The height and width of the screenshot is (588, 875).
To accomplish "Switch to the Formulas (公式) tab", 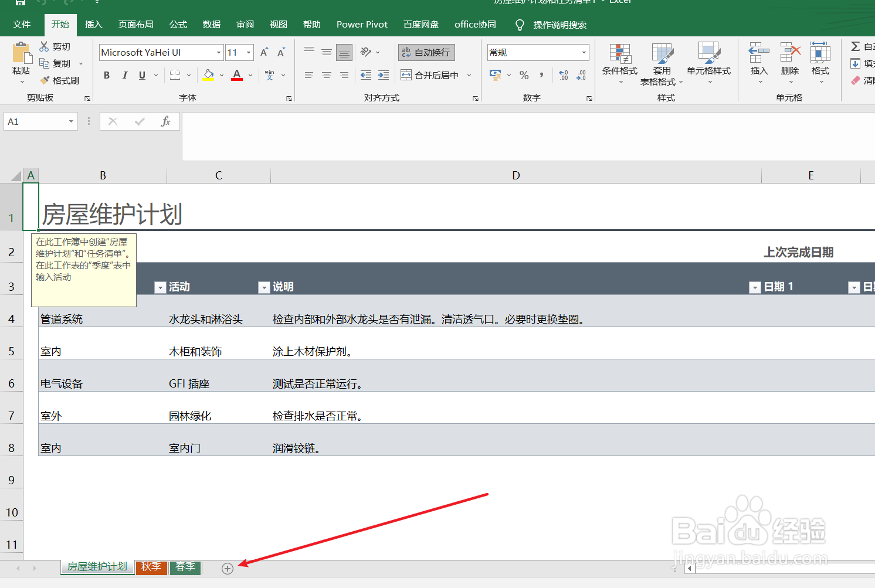I will click(178, 25).
